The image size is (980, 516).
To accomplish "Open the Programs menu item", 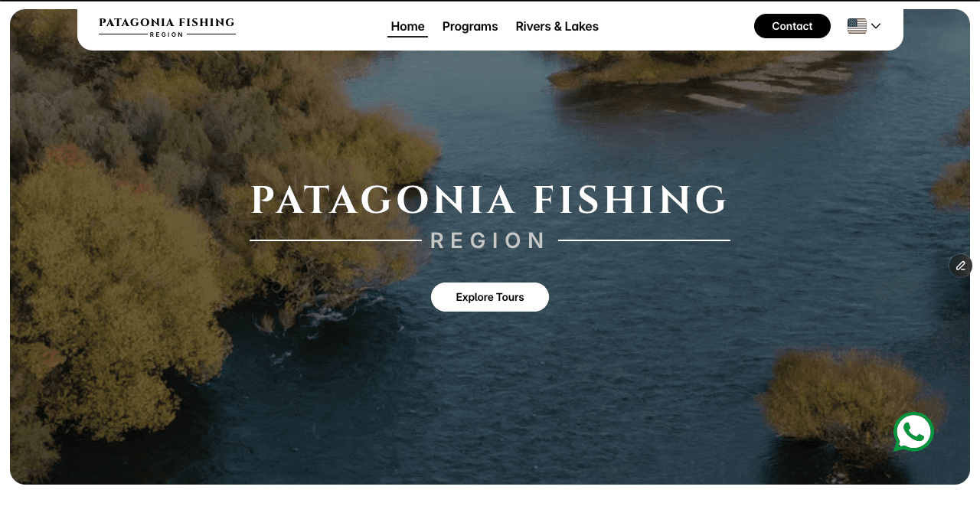I will pos(470,26).
